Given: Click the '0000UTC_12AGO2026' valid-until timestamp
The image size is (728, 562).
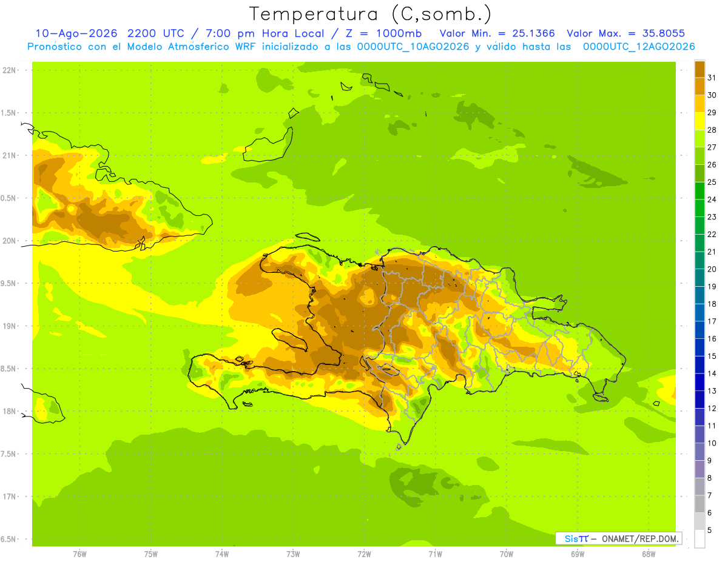Looking at the screenshot, I should pyautogui.click(x=639, y=47).
